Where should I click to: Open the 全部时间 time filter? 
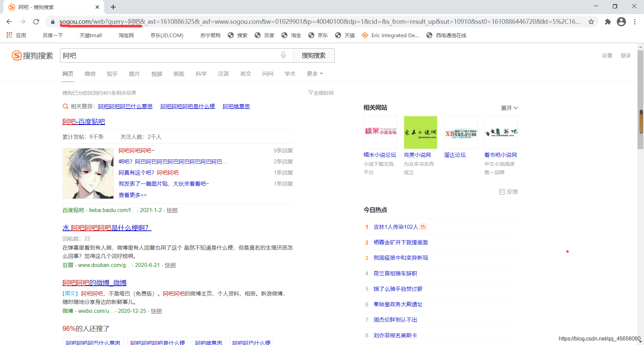coord(321,93)
